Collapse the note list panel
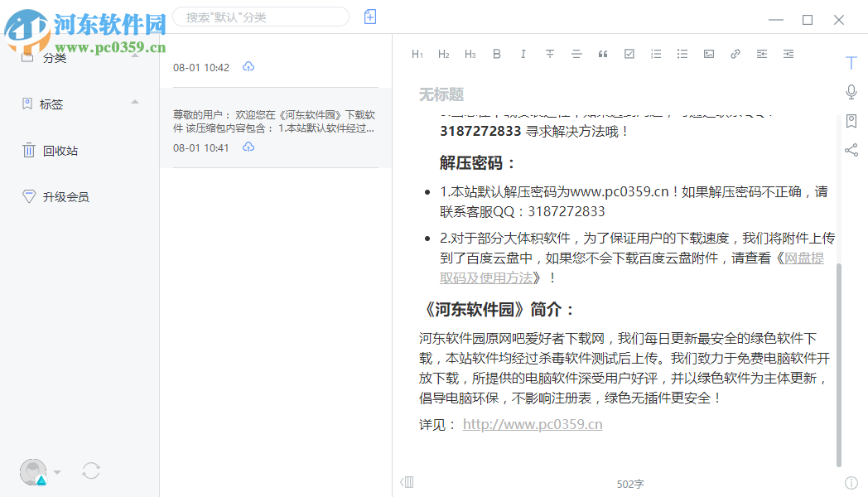Viewport: 868px width, 497px height. (406, 482)
